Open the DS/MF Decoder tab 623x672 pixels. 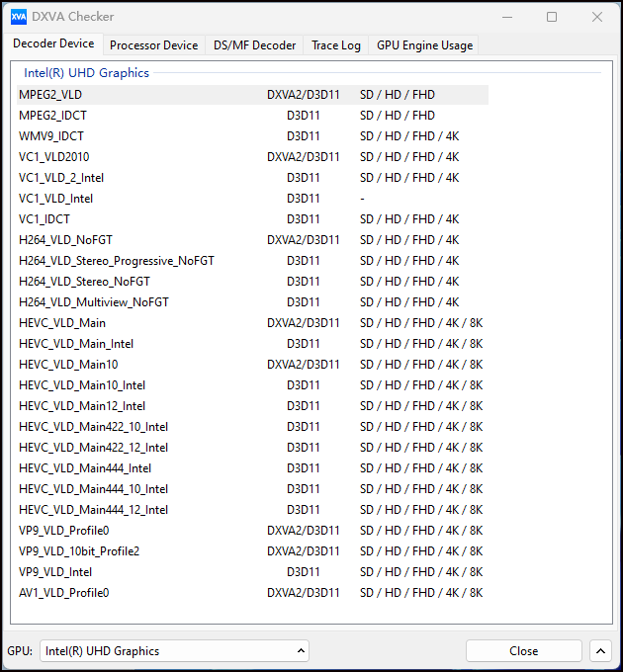point(254,45)
